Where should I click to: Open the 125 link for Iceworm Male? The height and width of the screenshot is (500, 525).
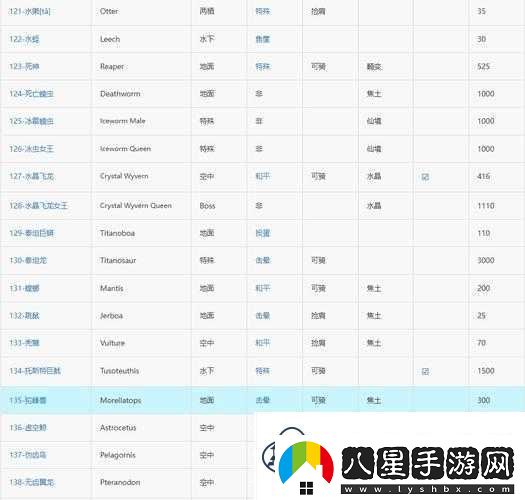click(31, 121)
